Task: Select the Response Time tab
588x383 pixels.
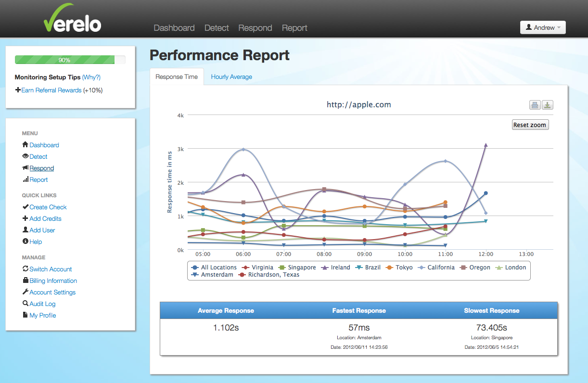Action: pos(177,77)
